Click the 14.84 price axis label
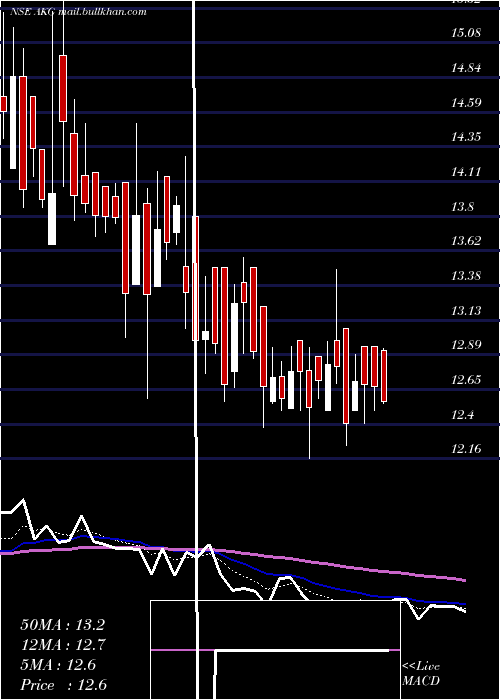 (x=466, y=68)
